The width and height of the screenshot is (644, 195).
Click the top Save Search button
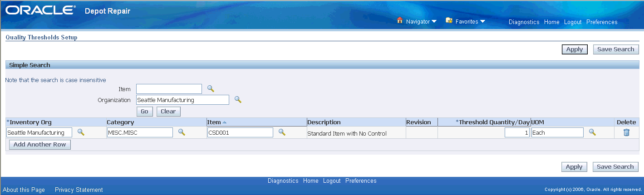point(616,49)
